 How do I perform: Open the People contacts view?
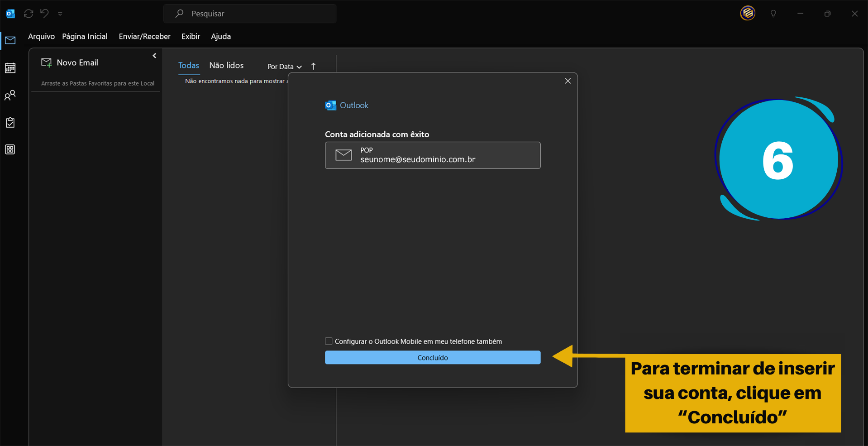click(10, 95)
